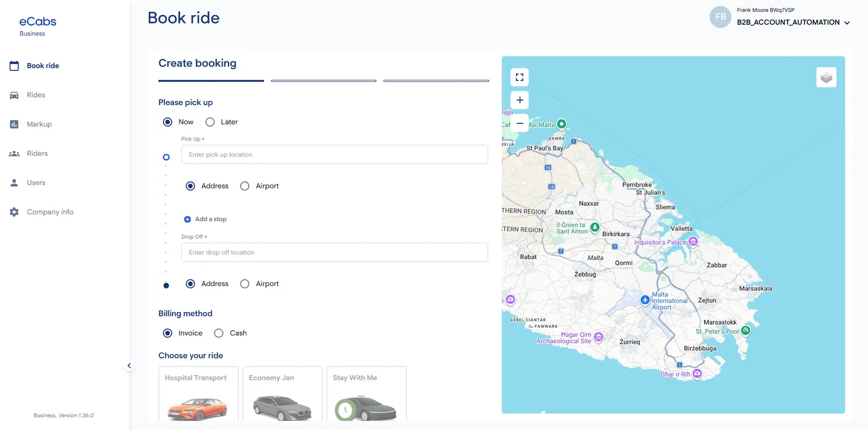Select Invoice billing method
The width and height of the screenshot is (868, 430).
pyautogui.click(x=168, y=333)
